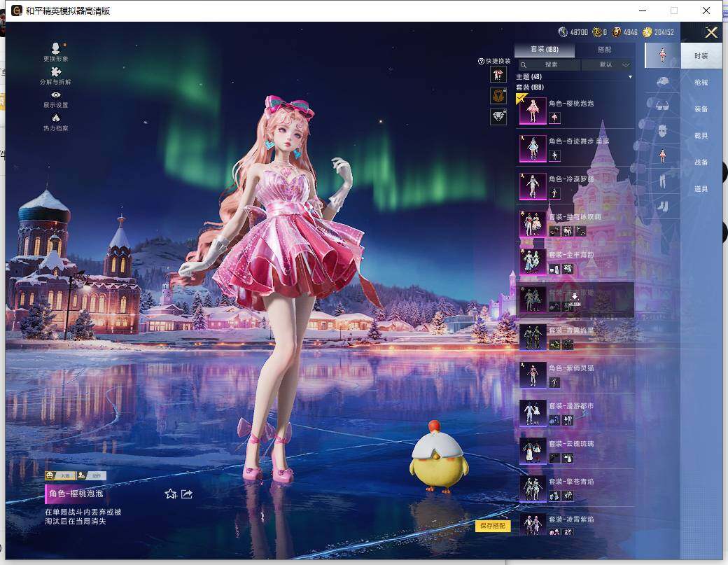
Task: Click the 搜索 search input field
Action: tap(551, 64)
